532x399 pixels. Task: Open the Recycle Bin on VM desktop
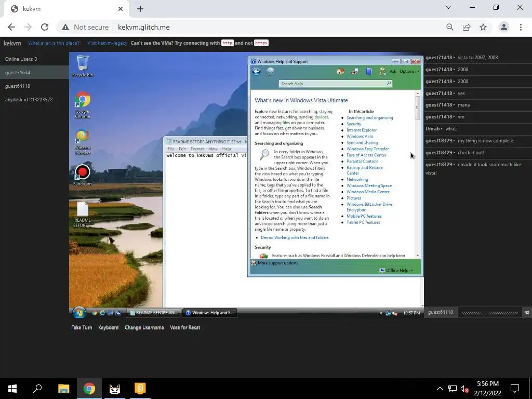83,66
